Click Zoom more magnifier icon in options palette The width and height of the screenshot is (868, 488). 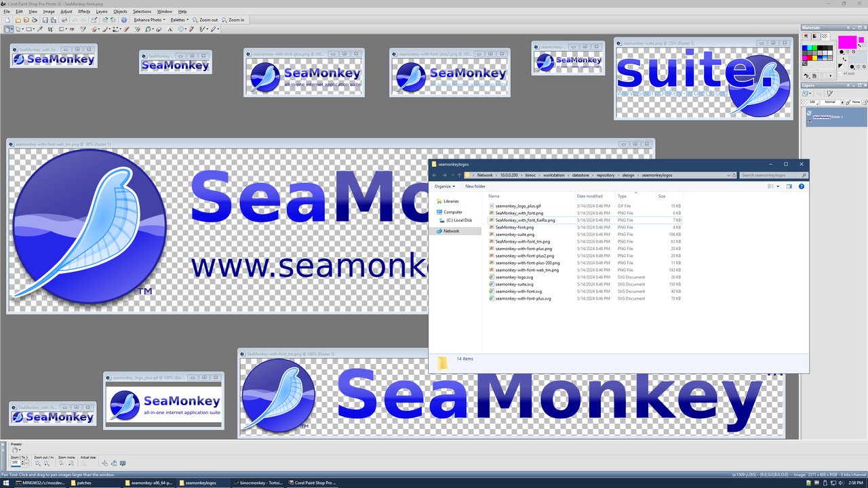tap(71, 463)
